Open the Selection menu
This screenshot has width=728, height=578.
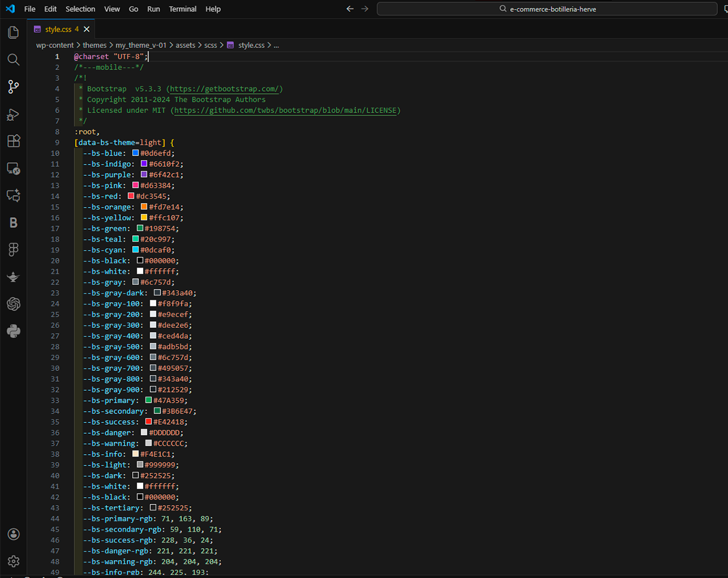coord(80,9)
